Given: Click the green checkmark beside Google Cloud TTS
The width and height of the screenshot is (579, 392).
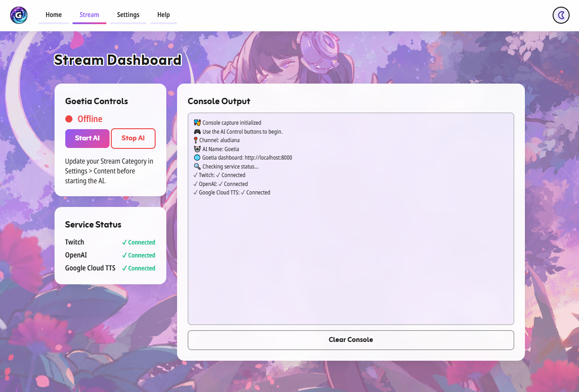Looking at the screenshot, I should pyautogui.click(x=124, y=268).
